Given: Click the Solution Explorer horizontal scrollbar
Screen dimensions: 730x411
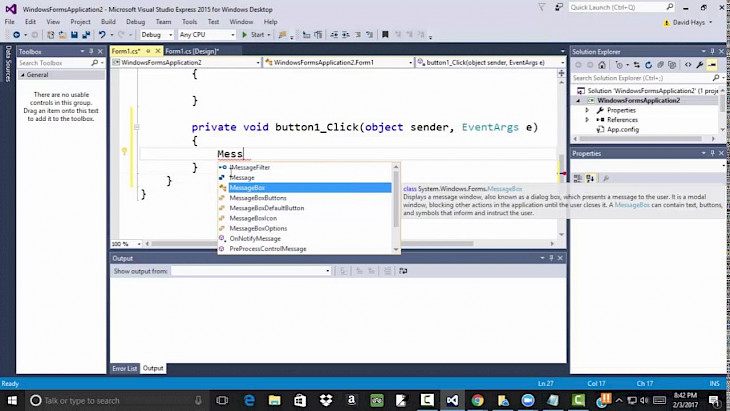Looking at the screenshot, I should coord(644,139).
